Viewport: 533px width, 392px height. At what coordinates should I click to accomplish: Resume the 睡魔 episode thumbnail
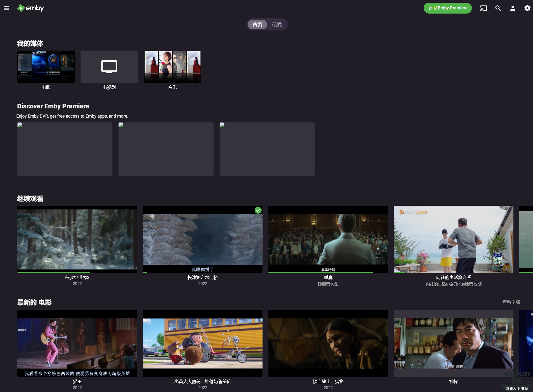[x=328, y=239]
